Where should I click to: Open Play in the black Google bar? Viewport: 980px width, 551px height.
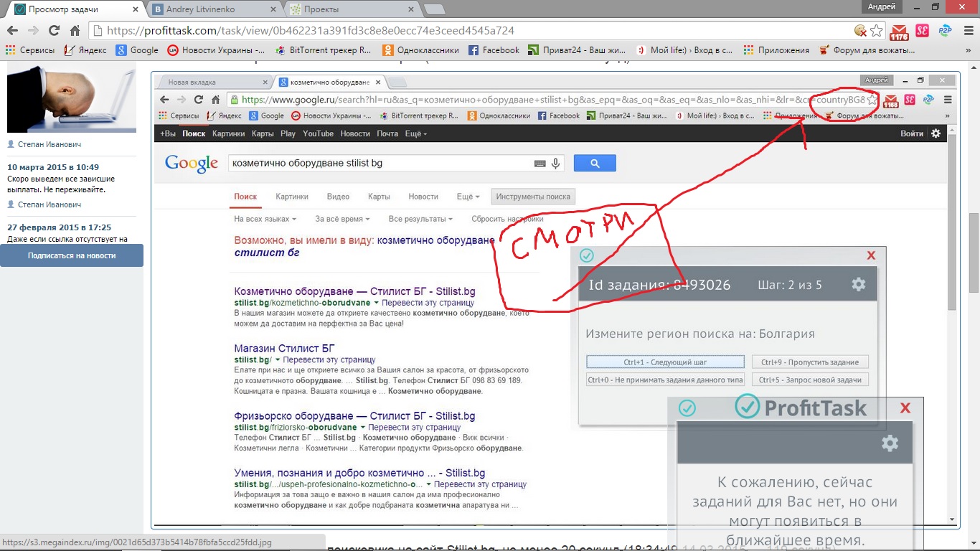click(288, 133)
